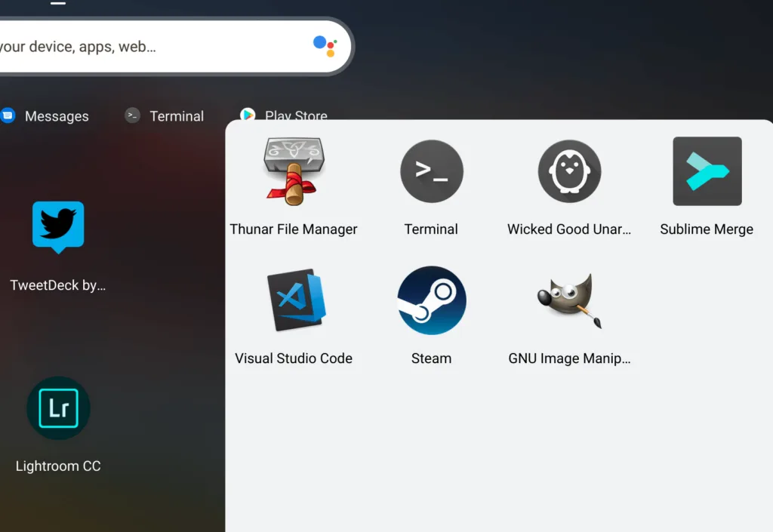Launch Terminal from the large folder icon
This screenshot has height=532, width=773.
tap(431, 171)
